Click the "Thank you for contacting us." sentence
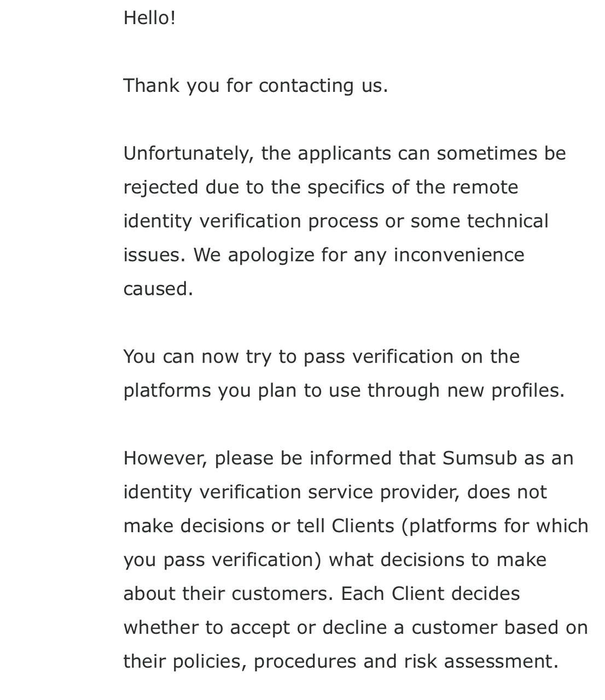 (x=255, y=85)
